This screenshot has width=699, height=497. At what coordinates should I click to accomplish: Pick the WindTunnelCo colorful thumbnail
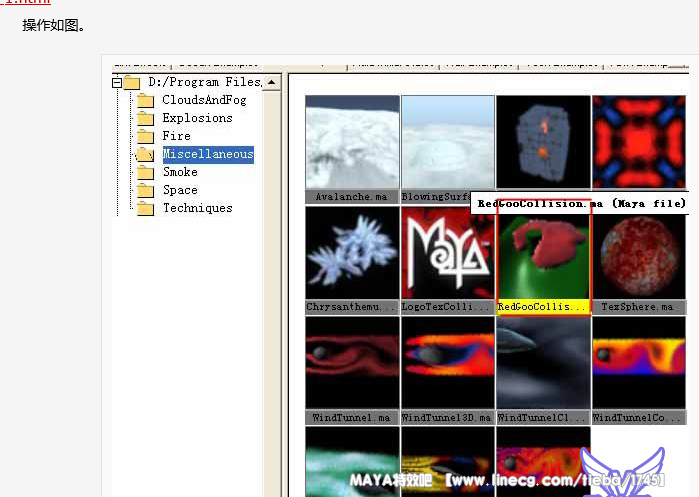pyautogui.click(x=638, y=363)
